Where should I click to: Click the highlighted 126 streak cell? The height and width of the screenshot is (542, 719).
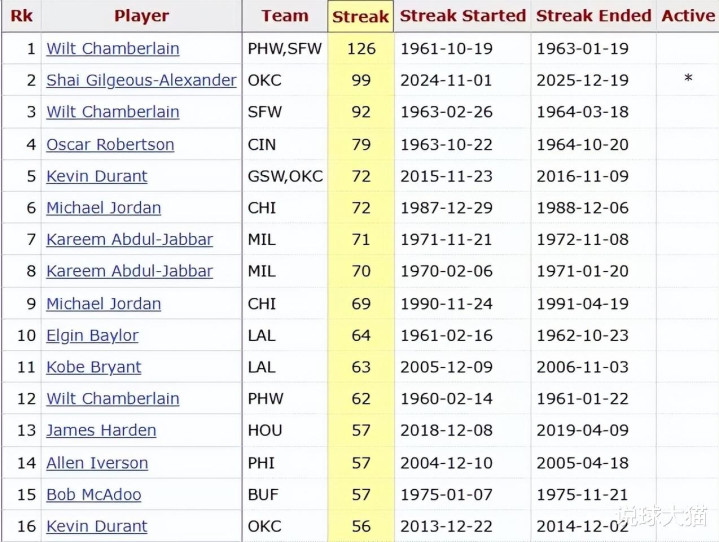pos(360,48)
